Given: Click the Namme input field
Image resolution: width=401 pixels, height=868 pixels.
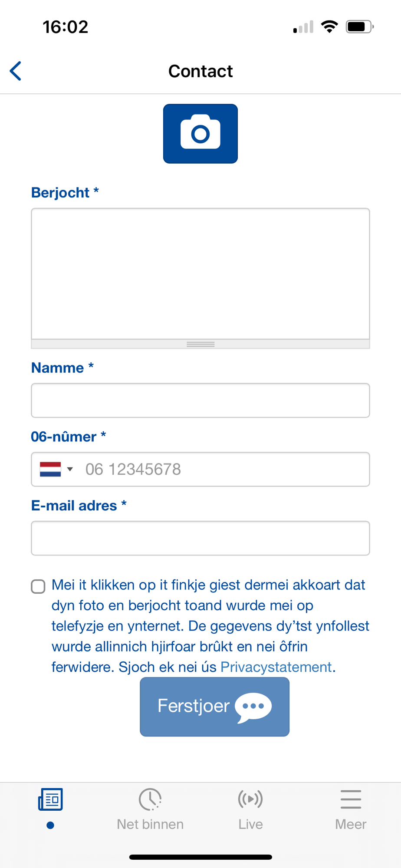Looking at the screenshot, I should [200, 401].
